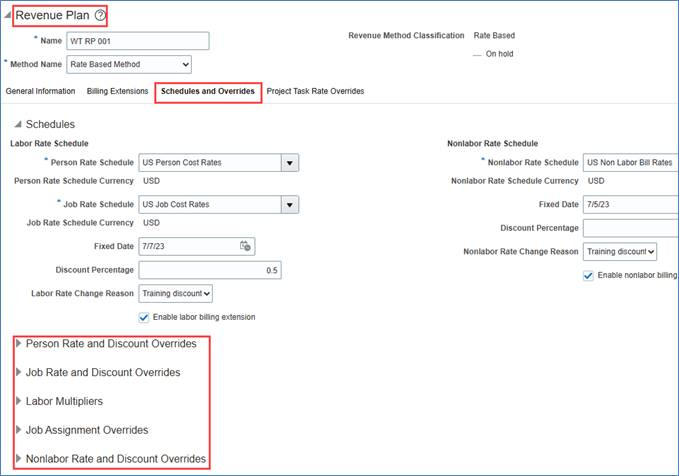Collapse the Schedules section
This screenshot has width=679, height=476.
[x=18, y=124]
